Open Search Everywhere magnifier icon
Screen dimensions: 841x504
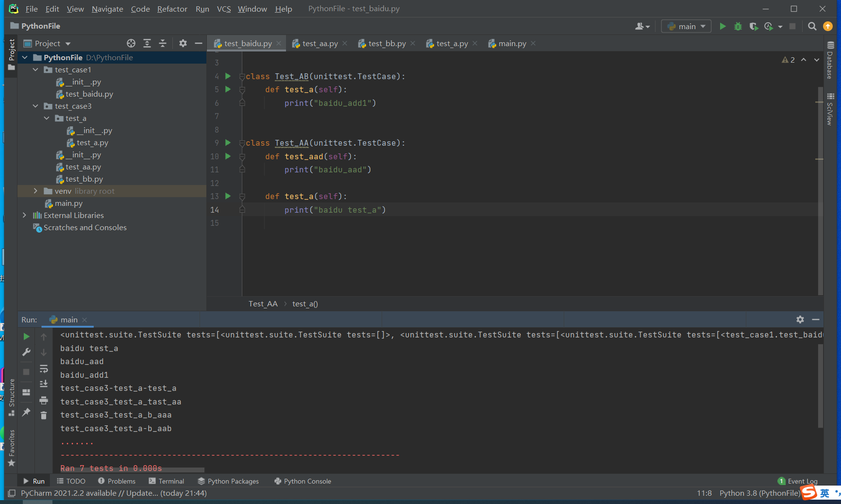pyautogui.click(x=812, y=26)
